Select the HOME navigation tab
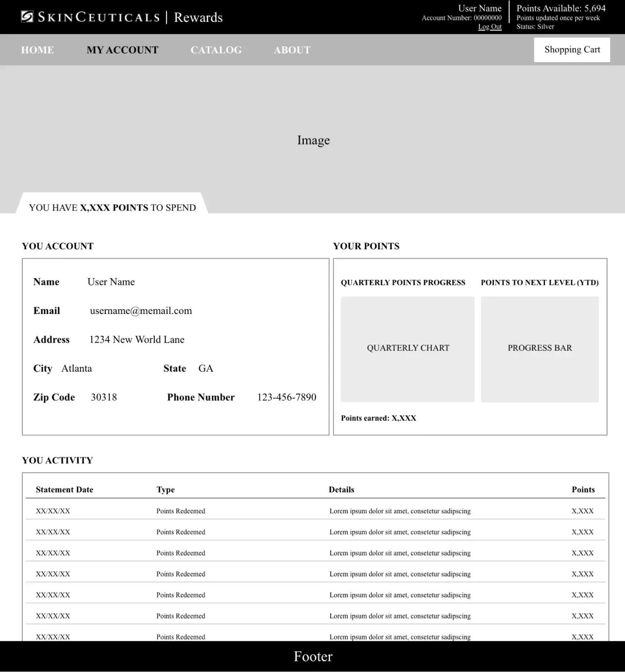Viewport: 625px width, 672px height. pos(37,49)
